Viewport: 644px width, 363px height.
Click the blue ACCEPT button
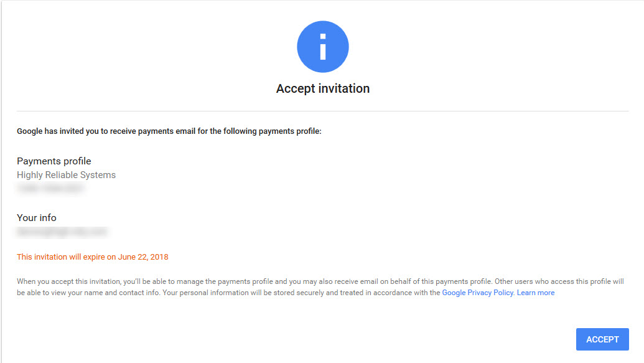pos(602,339)
